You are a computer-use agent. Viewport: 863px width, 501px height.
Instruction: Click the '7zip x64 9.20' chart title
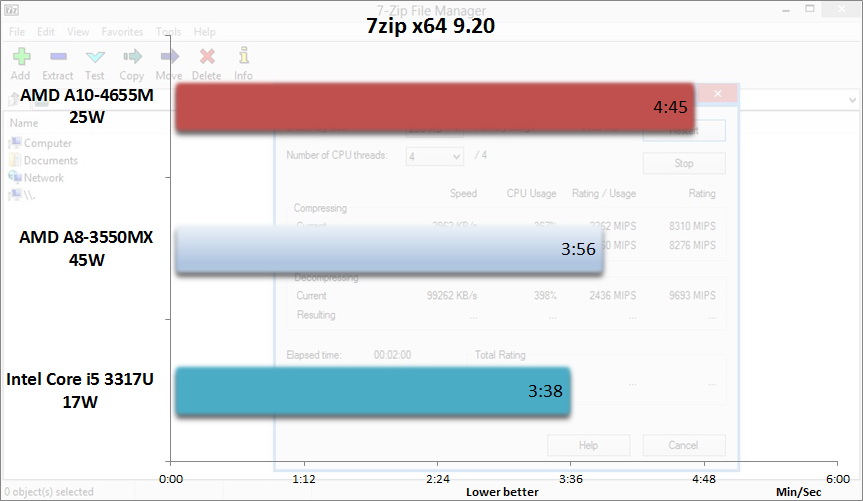point(430,26)
